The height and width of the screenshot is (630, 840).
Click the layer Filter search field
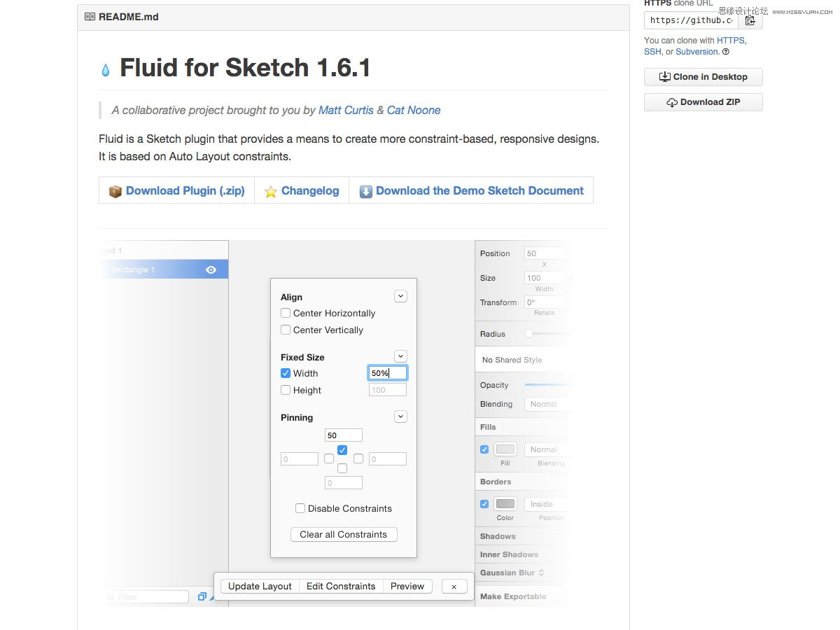(x=146, y=597)
